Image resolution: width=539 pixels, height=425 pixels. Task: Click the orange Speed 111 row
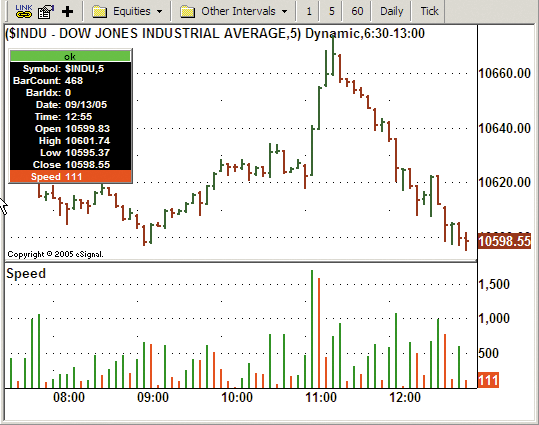(70, 176)
